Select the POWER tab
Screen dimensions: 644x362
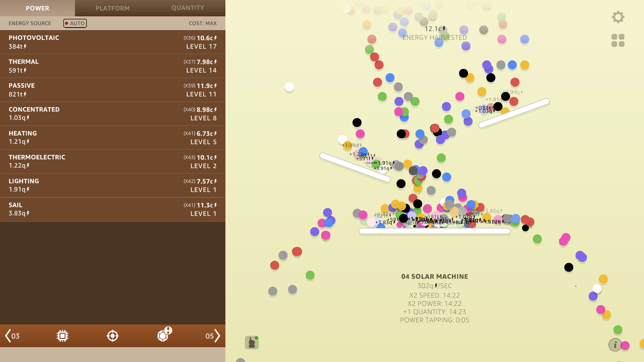(x=37, y=8)
